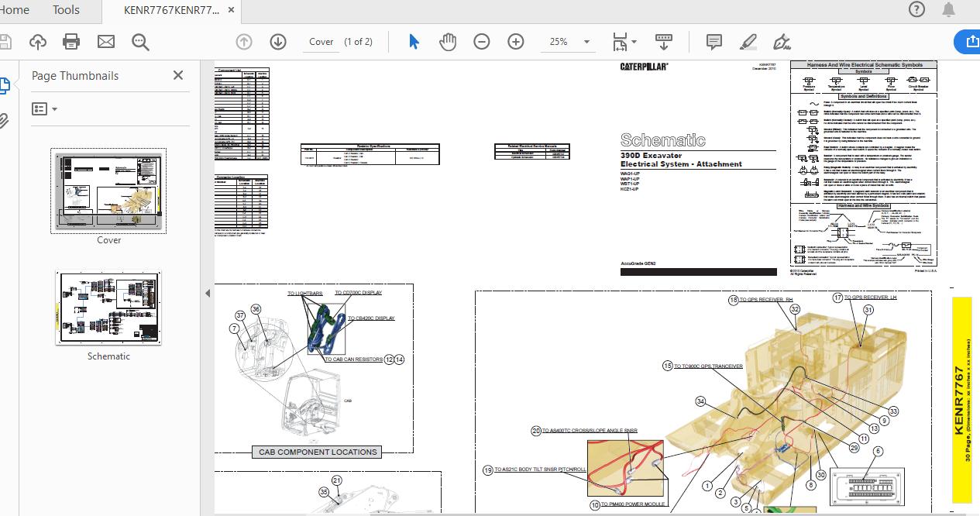Open the Find text magnifier tool
The image size is (980, 516).
click(x=140, y=42)
